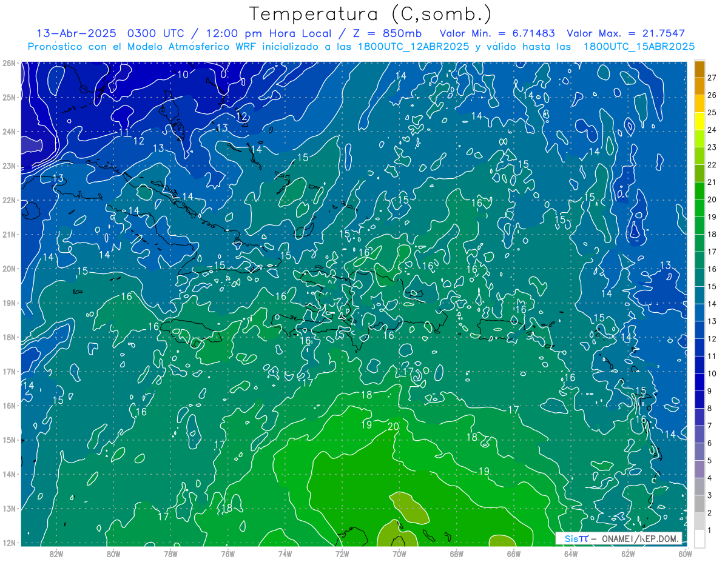Click the "1800UTC_12ABR2025" initialization time text

(414, 47)
